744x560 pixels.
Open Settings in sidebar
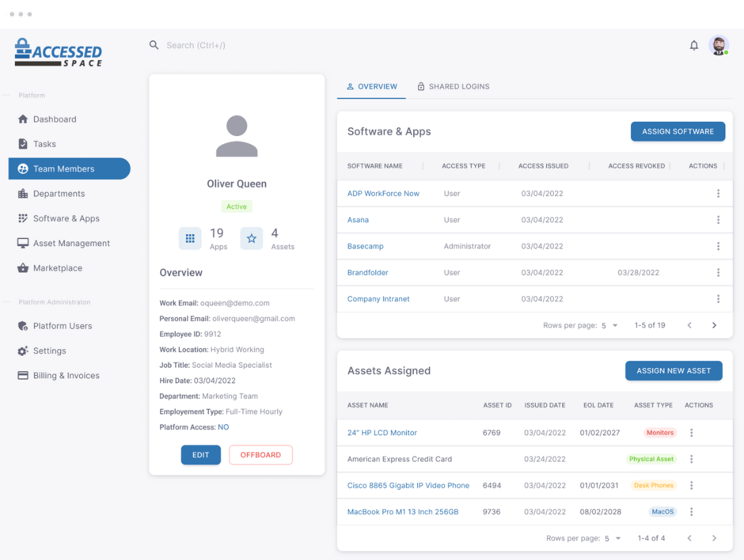[69, 351]
